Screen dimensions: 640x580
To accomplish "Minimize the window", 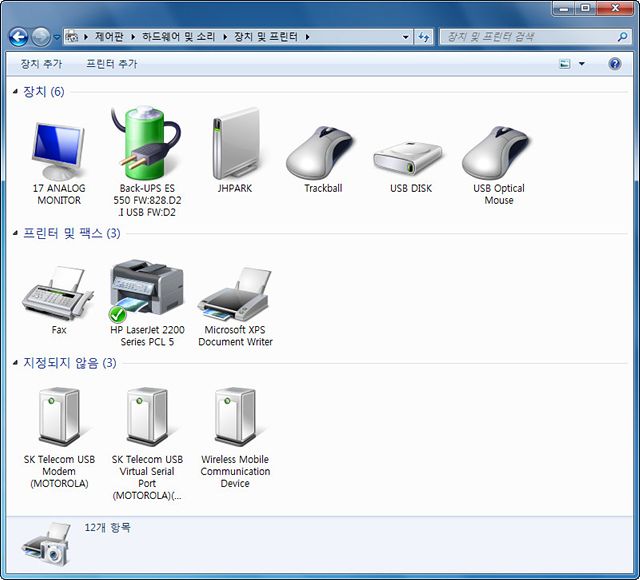I will (x=564, y=8).
